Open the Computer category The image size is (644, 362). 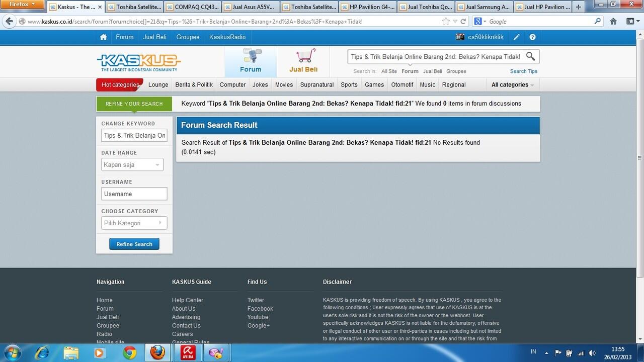tap(232, 85)
